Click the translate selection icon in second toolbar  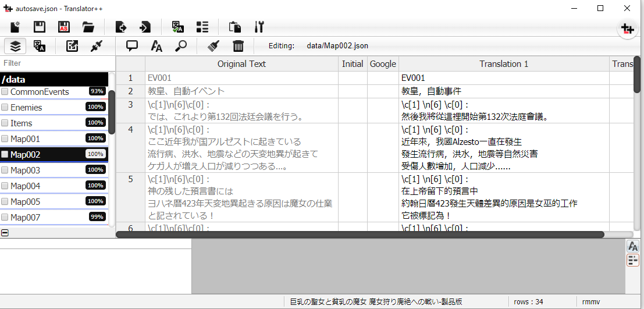[x=40, y=46]
